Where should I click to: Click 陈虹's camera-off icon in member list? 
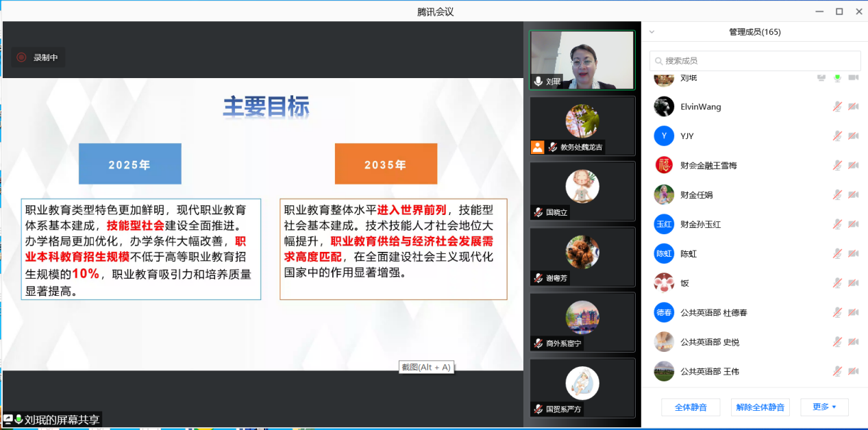pyautogui.click(x=854, y=254)
